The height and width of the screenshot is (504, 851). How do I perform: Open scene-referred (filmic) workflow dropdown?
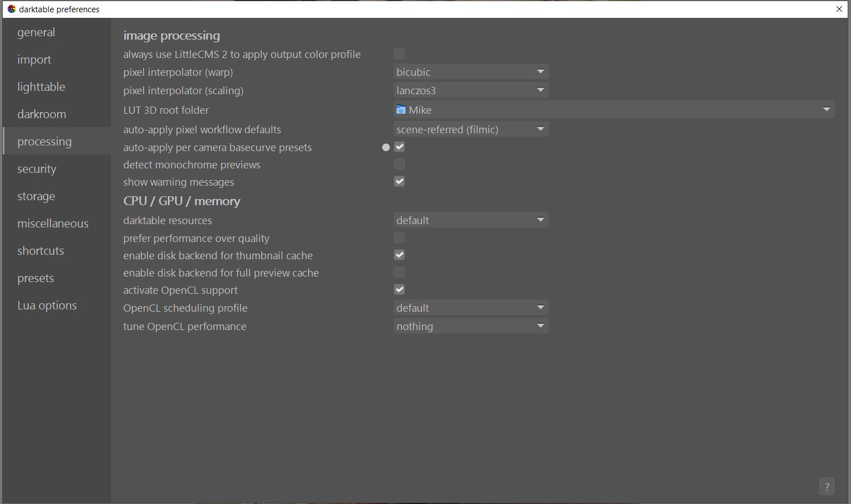[471, 129]
